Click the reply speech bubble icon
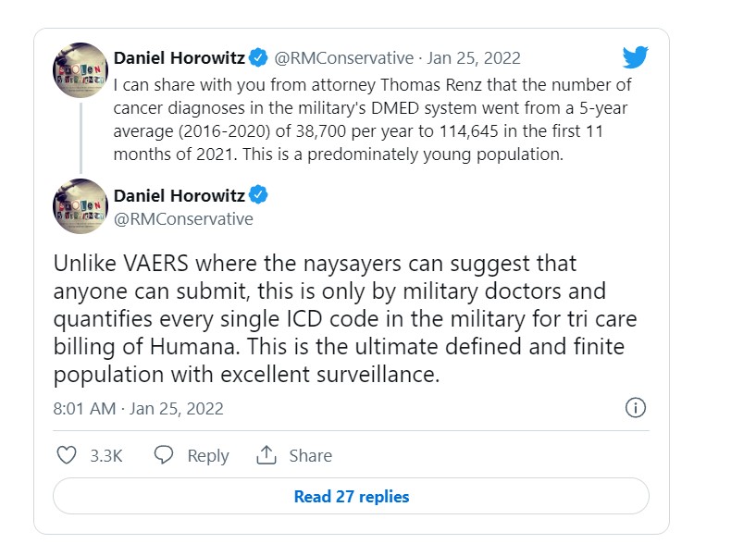Screen dimensions: 756x544 [x=164, y=455]
